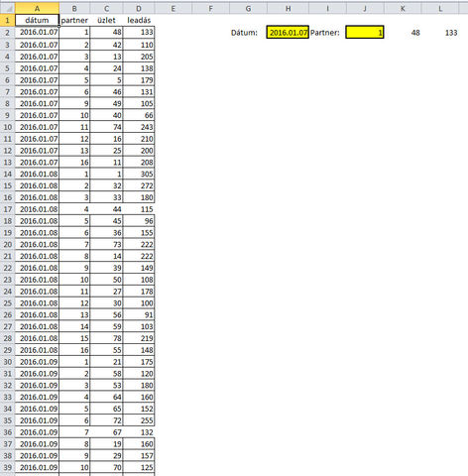
Task: Select date 2016.01.09 in row 30
Action: 37,362
